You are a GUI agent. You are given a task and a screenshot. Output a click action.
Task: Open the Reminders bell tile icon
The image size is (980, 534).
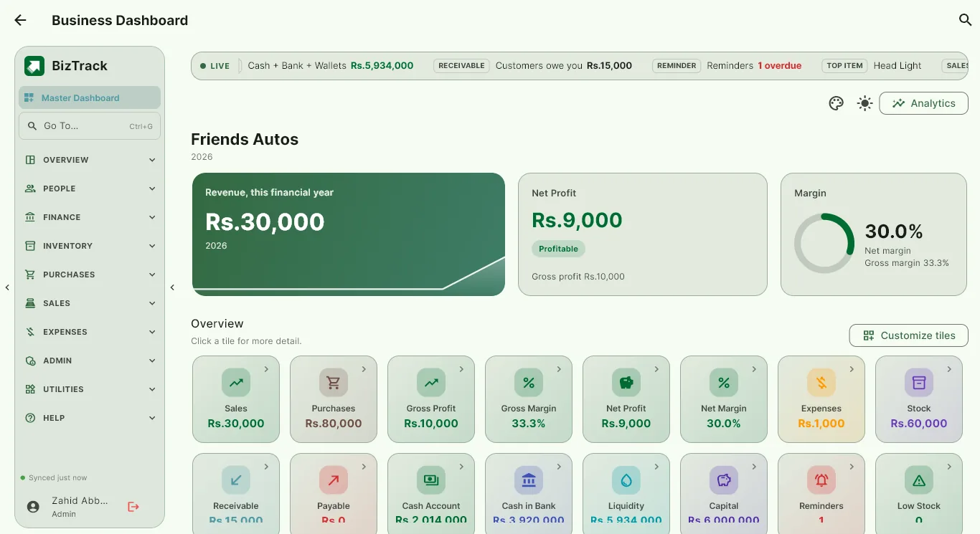[x=821, y=480]
